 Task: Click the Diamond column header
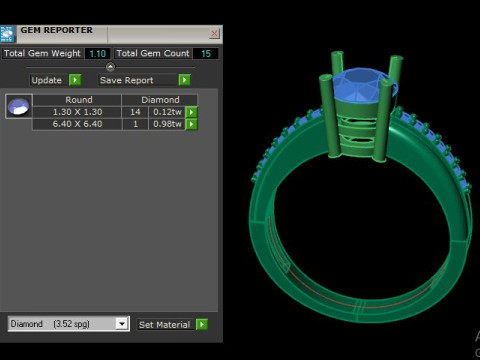[160, 100]
